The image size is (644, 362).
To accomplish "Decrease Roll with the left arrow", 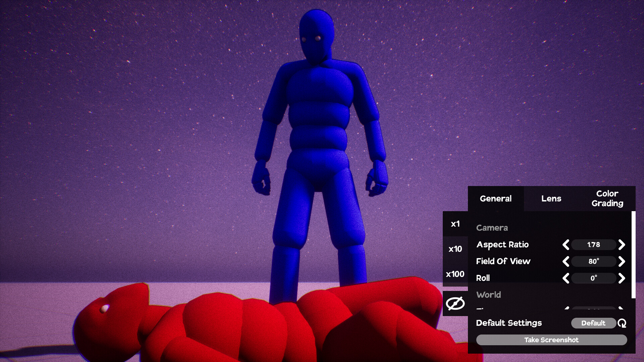I will [x=566, y=278].
